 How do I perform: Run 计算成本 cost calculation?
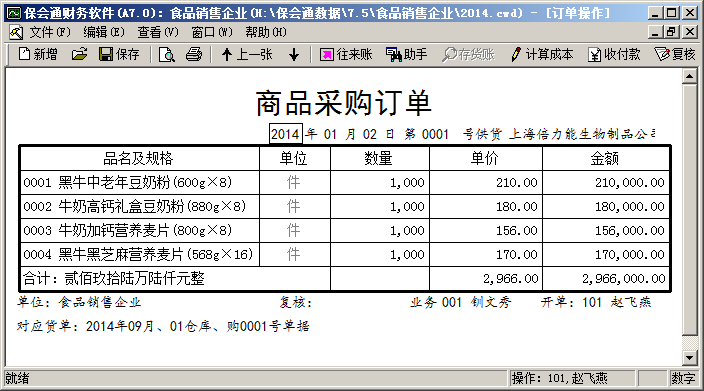point(542,54)
